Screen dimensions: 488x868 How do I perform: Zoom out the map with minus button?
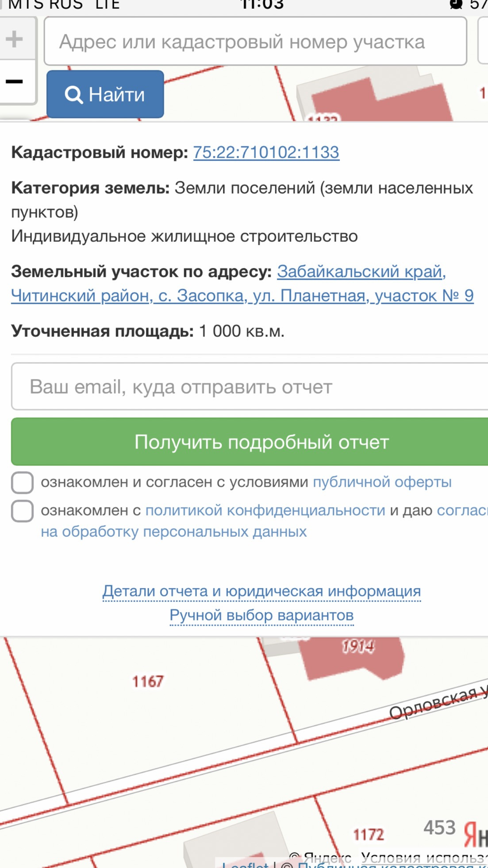coord(15,81)
